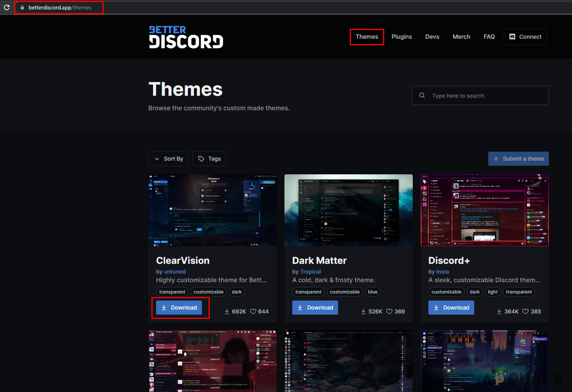Viewport: 572px width, 392px height.
Task: Click the 526K download count text
Action: pos(375,311)
